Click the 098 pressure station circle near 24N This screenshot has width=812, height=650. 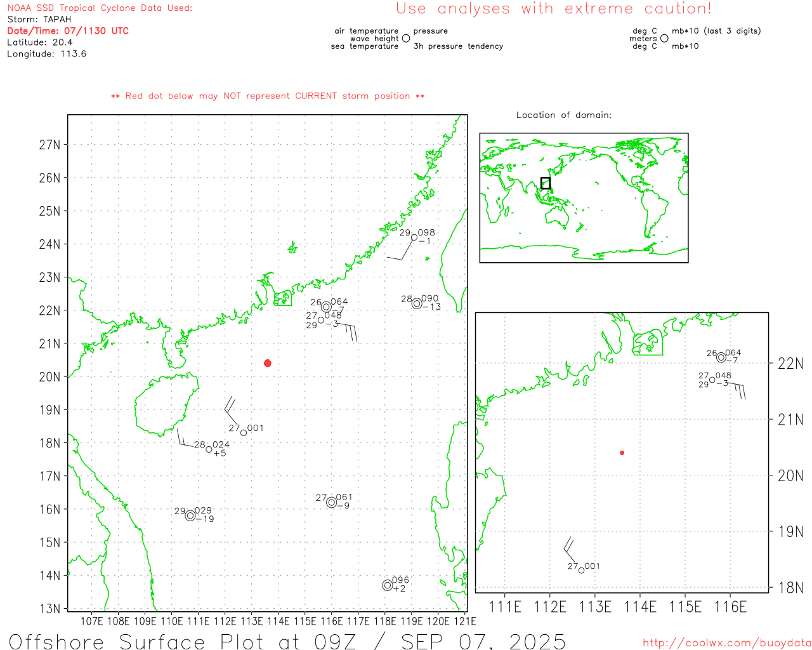coord(414,237)
